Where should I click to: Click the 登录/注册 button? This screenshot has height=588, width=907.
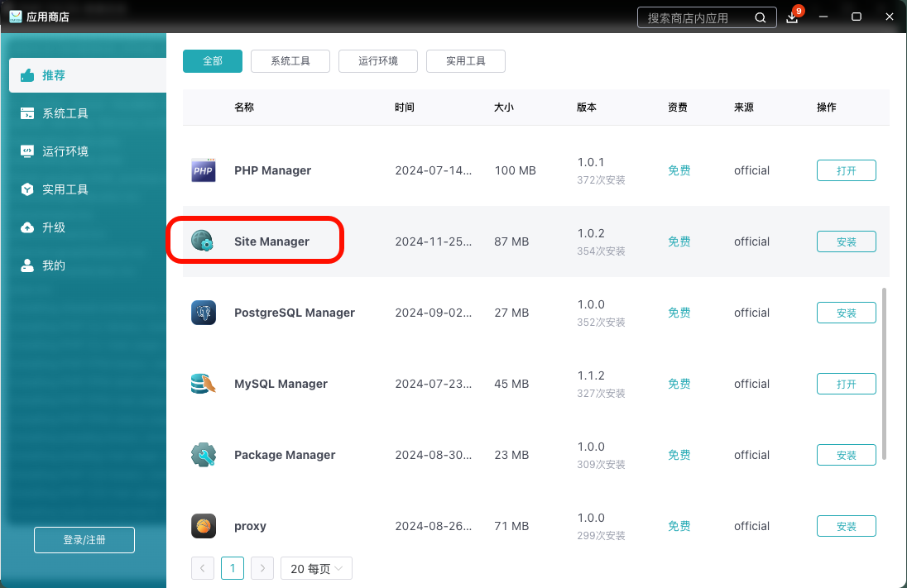[x=84, y=540]
